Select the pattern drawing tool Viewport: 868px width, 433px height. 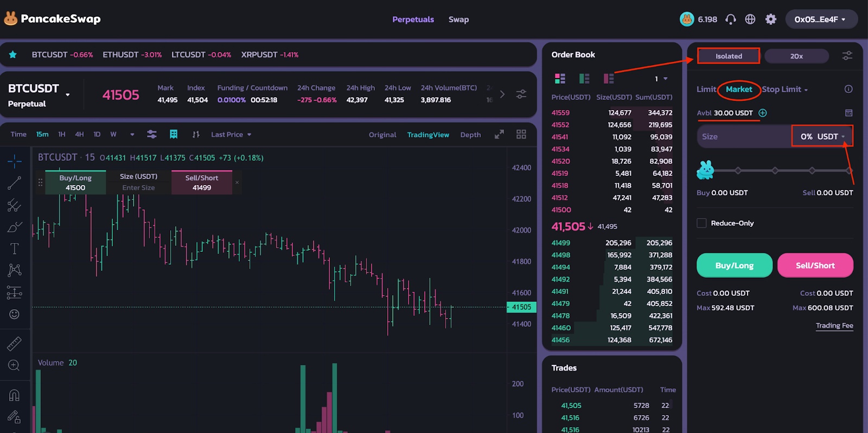coord(15,270)
